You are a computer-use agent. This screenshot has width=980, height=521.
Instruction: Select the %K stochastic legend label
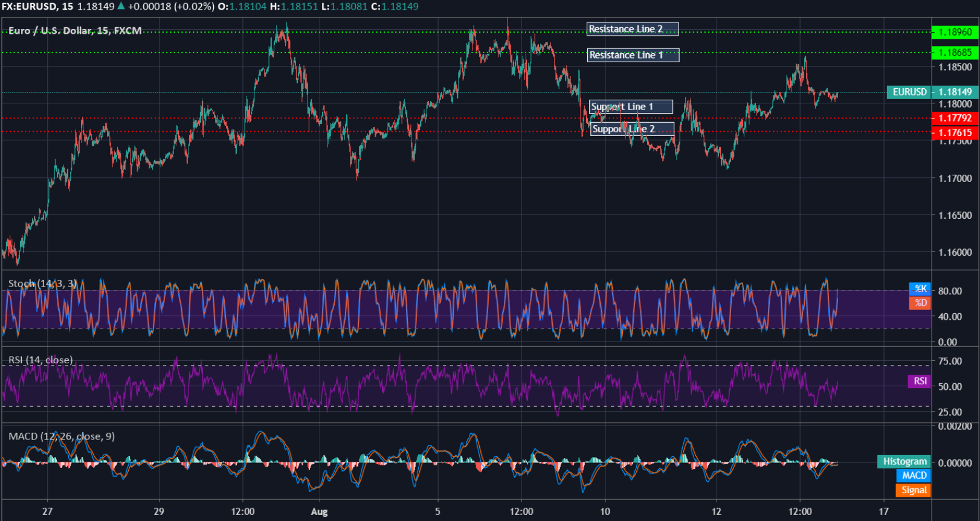[x=920, y=288]
